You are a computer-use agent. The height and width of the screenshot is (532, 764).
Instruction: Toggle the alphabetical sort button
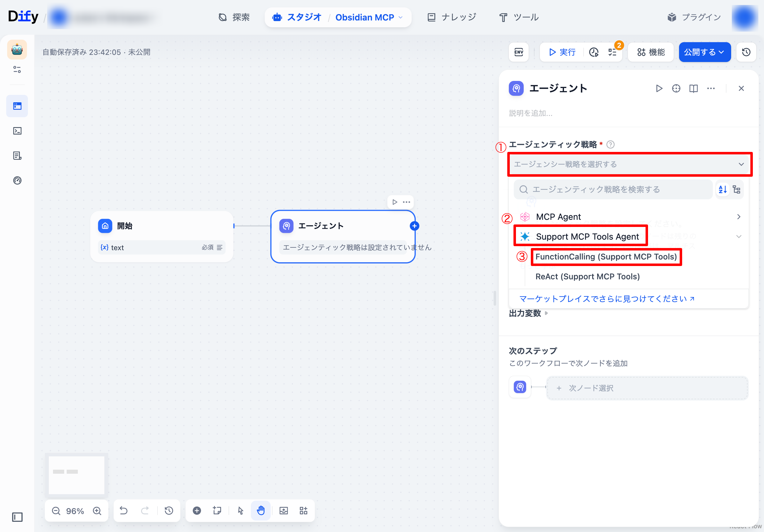click(x=722, y=189)
